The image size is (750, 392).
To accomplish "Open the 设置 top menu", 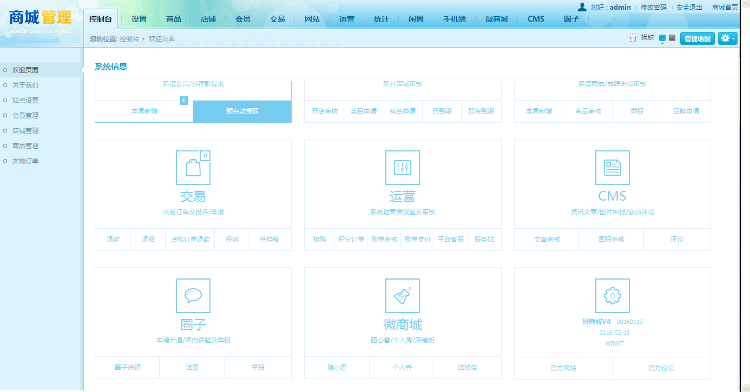I will [139, 19].
